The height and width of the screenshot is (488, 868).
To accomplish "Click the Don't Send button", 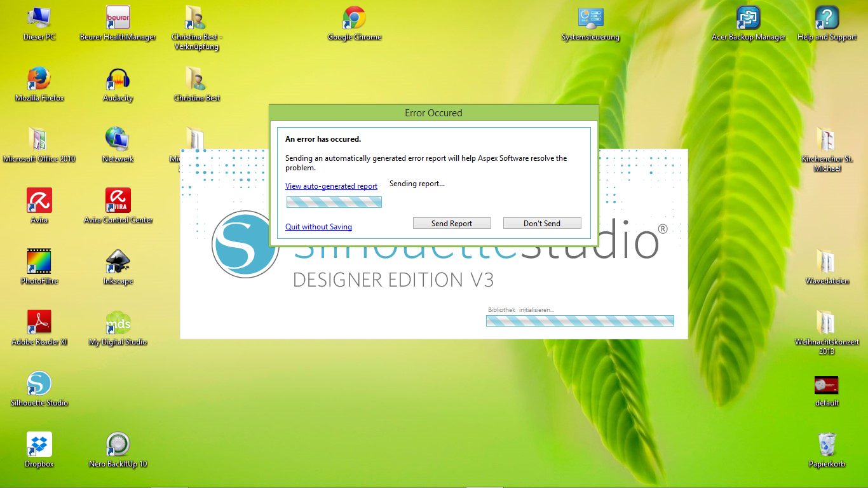I will coord(542,223).
